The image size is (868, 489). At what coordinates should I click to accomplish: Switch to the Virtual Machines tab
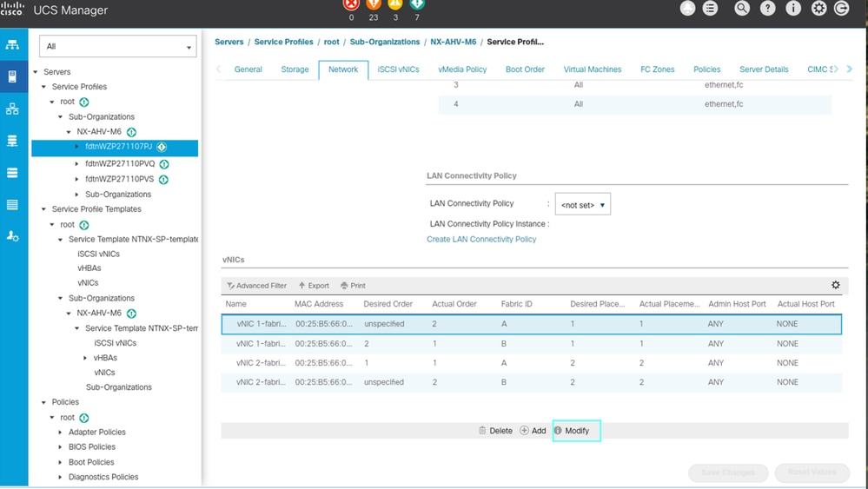click(593, 69)
